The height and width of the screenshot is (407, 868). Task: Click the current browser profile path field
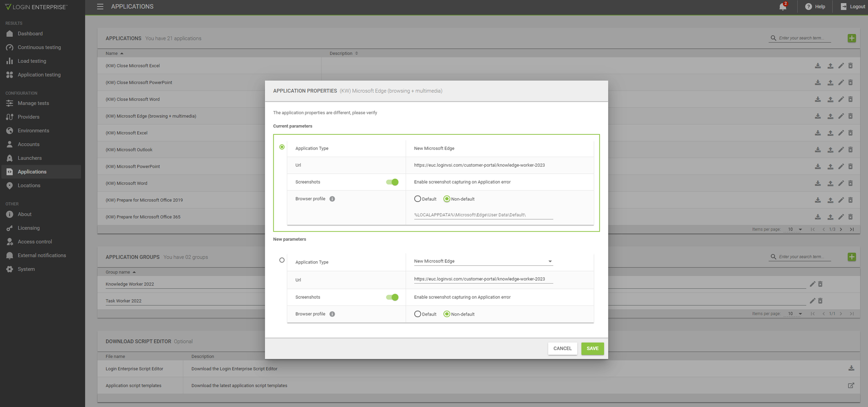pyautogui.click(x=483, y=215)
